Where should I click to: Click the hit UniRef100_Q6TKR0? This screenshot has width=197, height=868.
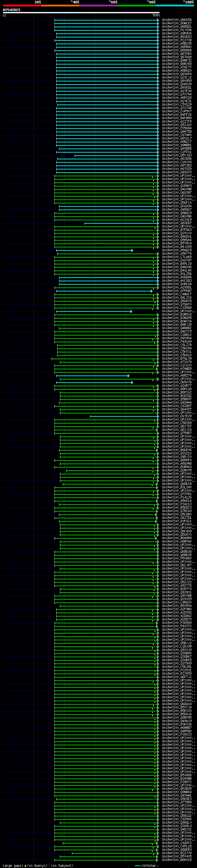coord(176,54)
